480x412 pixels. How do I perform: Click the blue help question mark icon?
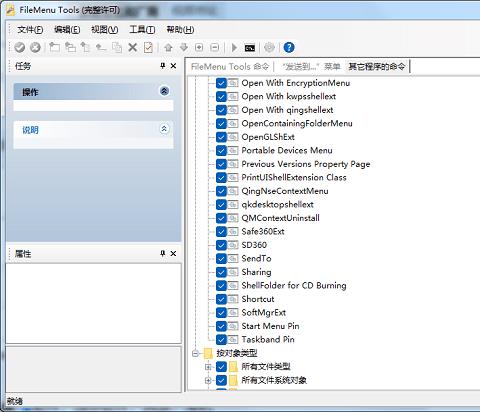(289, 47)
